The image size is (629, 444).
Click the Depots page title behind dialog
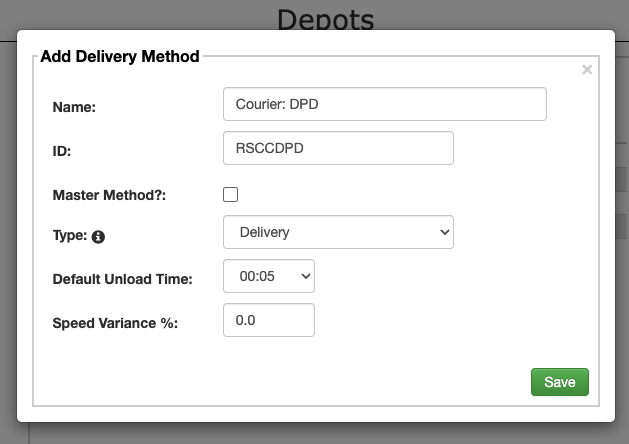point(325,19)
